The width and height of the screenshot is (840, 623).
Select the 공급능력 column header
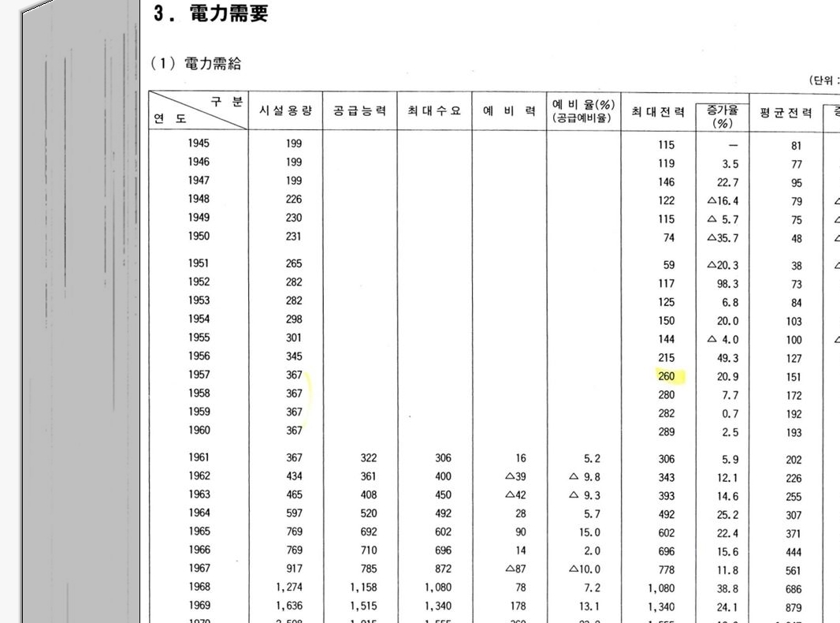coord(359,111)
